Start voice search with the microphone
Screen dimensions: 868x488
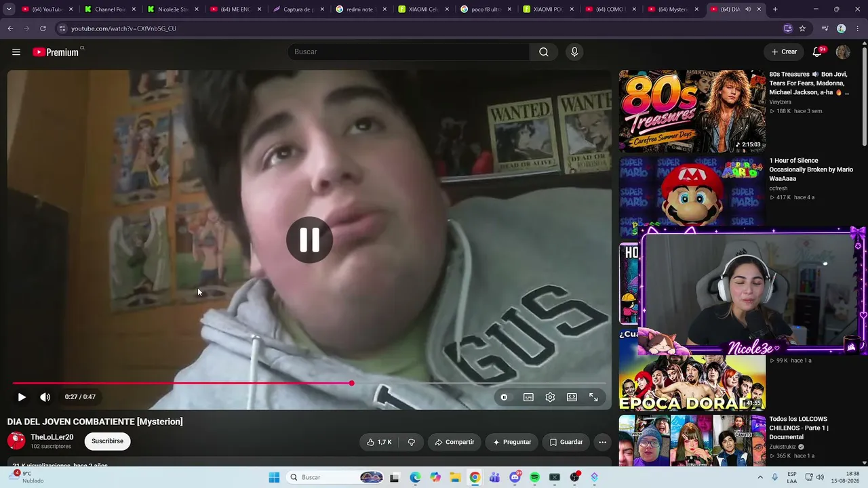click(574, 52)
